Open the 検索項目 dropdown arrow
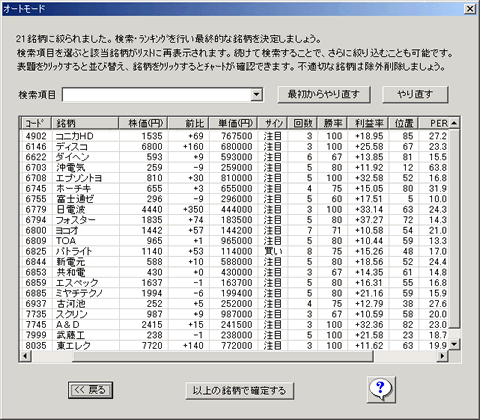 click(256, 95)
